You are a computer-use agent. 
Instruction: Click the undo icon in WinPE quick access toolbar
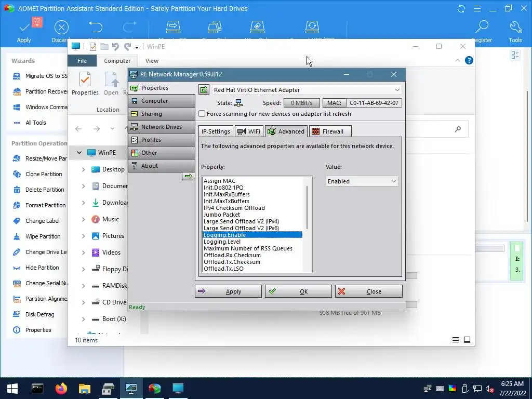[x=115, y=47]
